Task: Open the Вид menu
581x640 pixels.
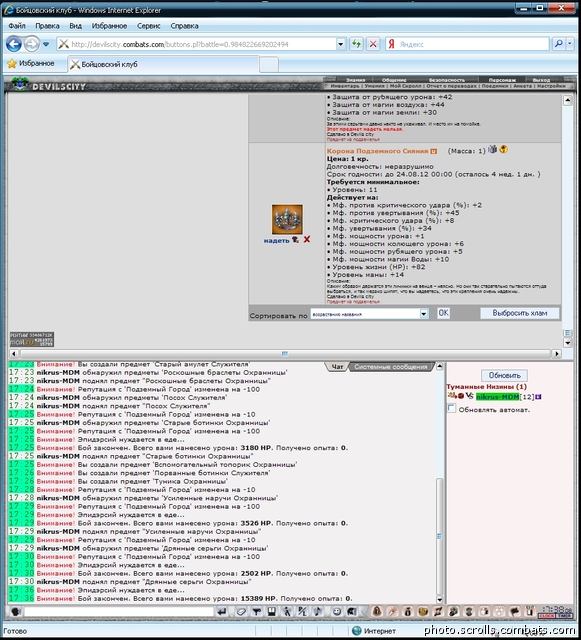Action: coord(76,26)
